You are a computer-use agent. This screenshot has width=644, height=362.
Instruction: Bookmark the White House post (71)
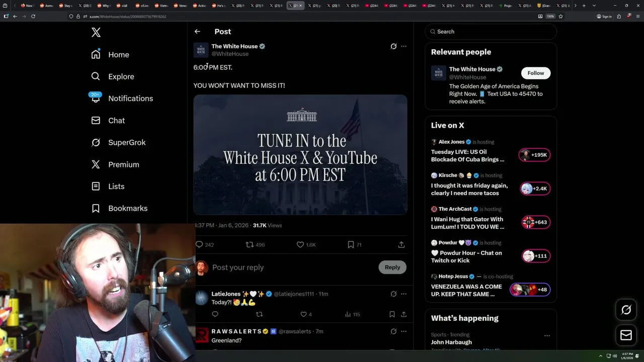pyautogui.click(x=354, y=244)
